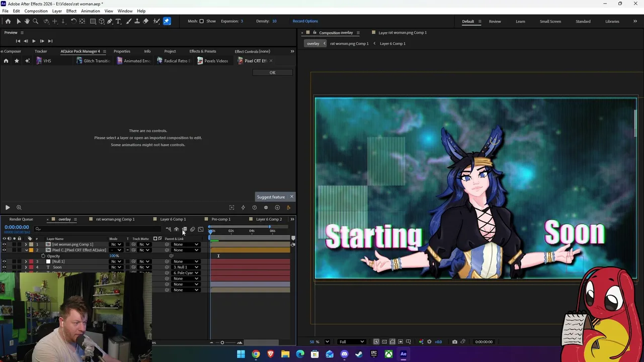Open viewer resolution Full dropdown
The width and height of the screenshot is (644, 362).
[x=351, y=342]
